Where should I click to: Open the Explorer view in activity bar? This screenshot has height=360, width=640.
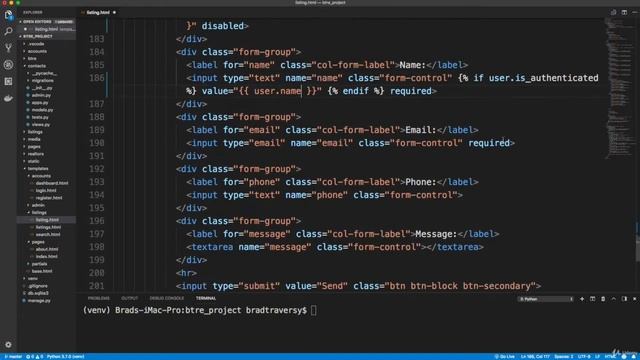coord(8,15)
